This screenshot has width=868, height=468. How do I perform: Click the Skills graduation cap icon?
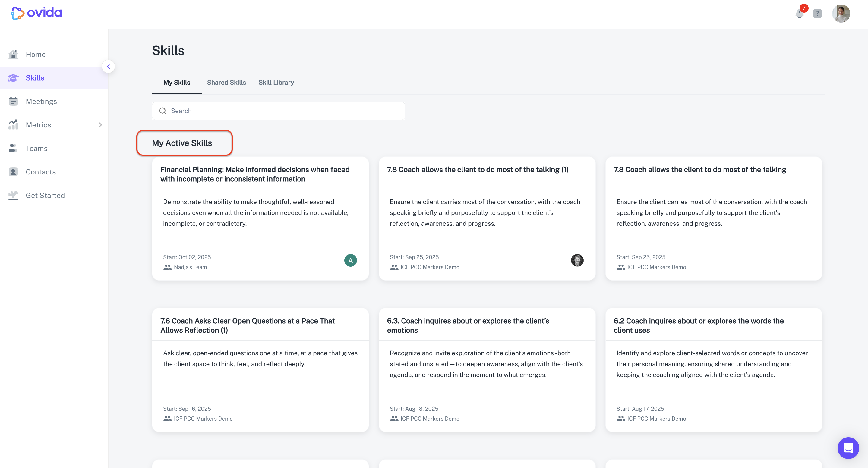point(13,78)
